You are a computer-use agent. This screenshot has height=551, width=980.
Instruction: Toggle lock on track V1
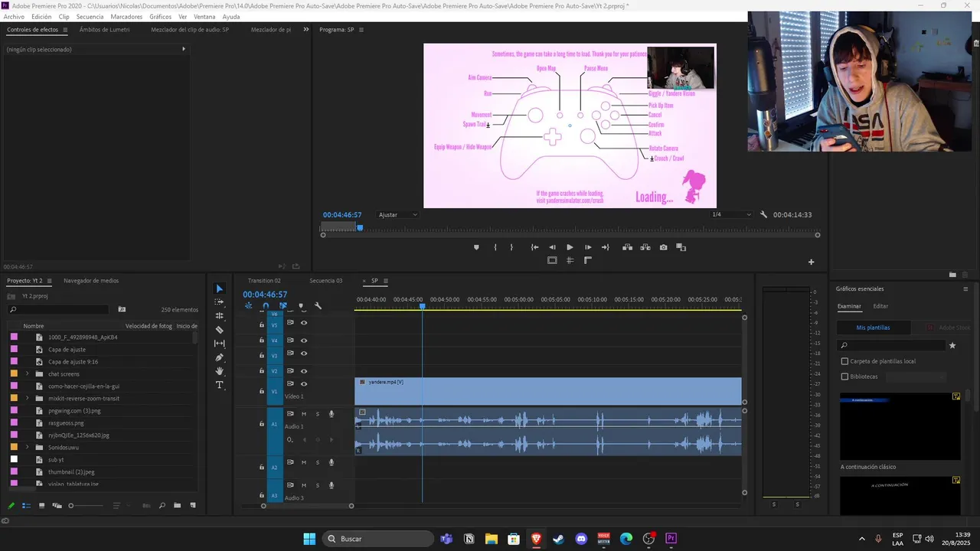pos(261,391)
